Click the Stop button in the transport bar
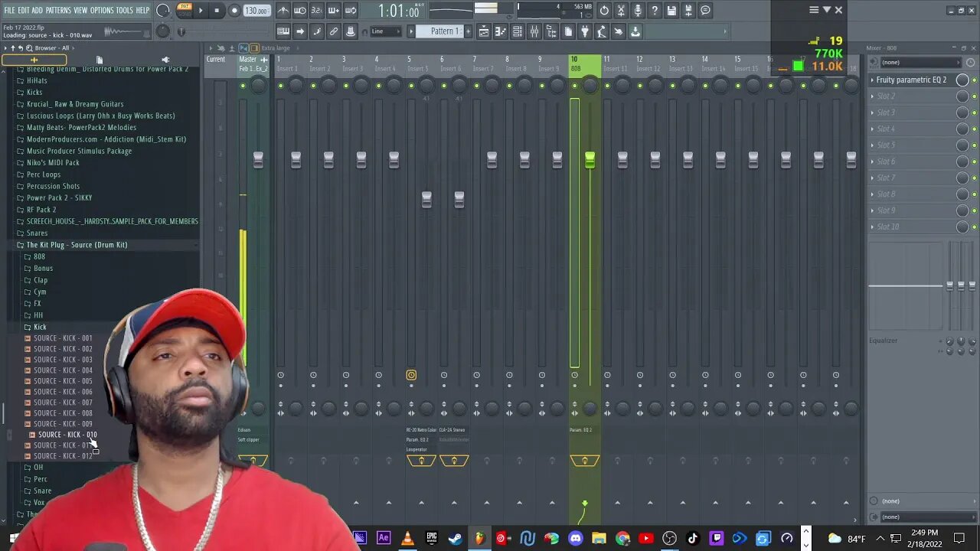This screenshot has height=551, width=980. (217, 11)
